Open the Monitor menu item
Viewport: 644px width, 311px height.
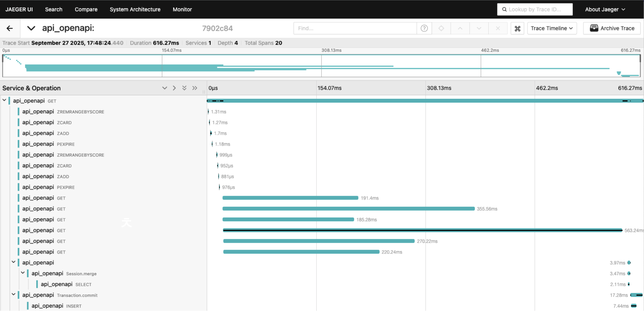182,9
